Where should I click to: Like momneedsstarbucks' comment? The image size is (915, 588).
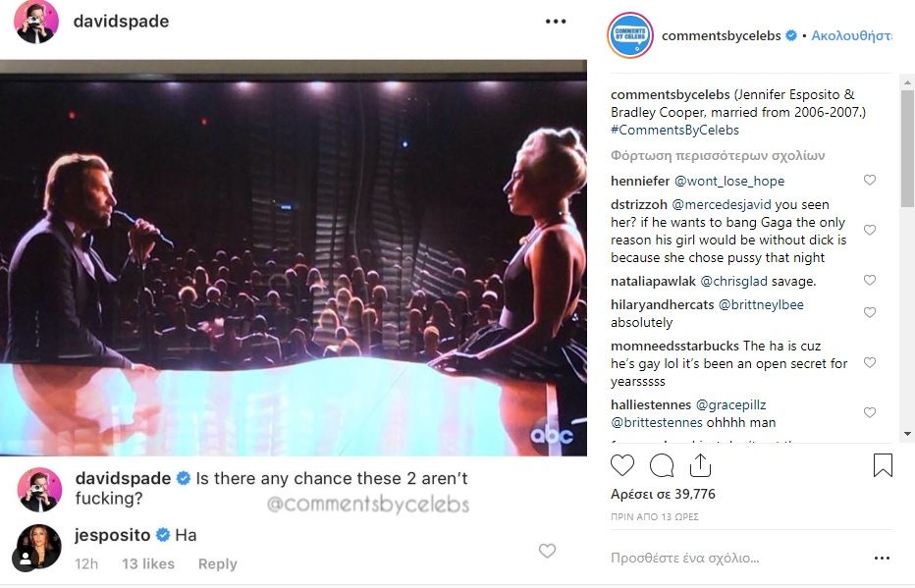coord(869,363)
